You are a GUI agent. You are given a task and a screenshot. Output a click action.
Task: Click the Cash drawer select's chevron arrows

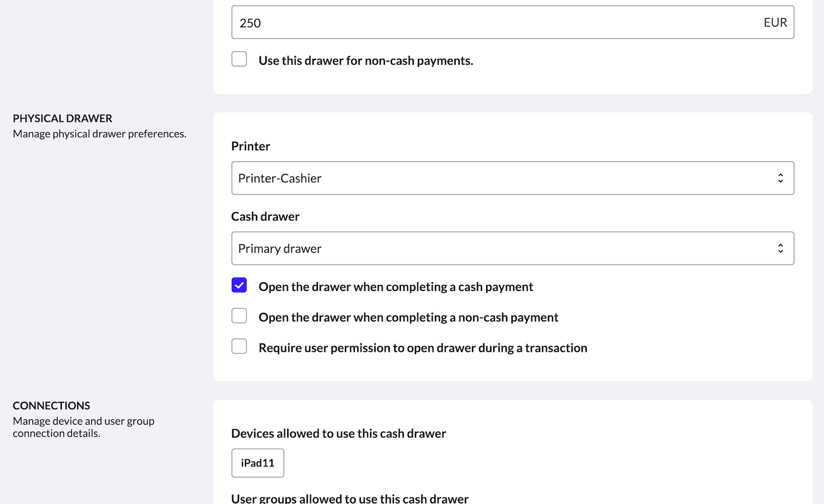coord(780,249)
